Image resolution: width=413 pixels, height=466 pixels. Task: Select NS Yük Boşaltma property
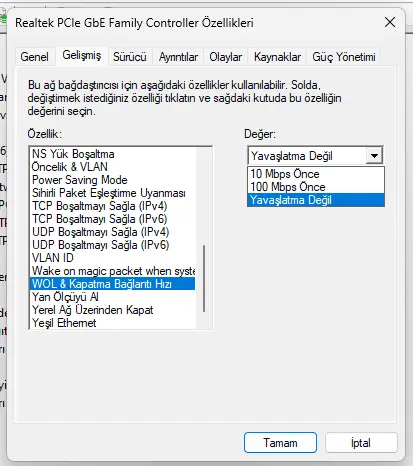113,154
